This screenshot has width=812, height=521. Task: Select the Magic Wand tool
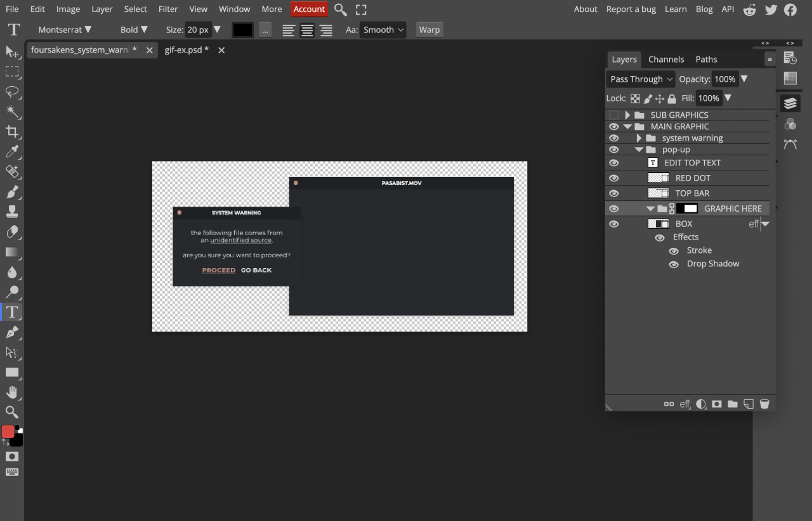tap(12, 112)
